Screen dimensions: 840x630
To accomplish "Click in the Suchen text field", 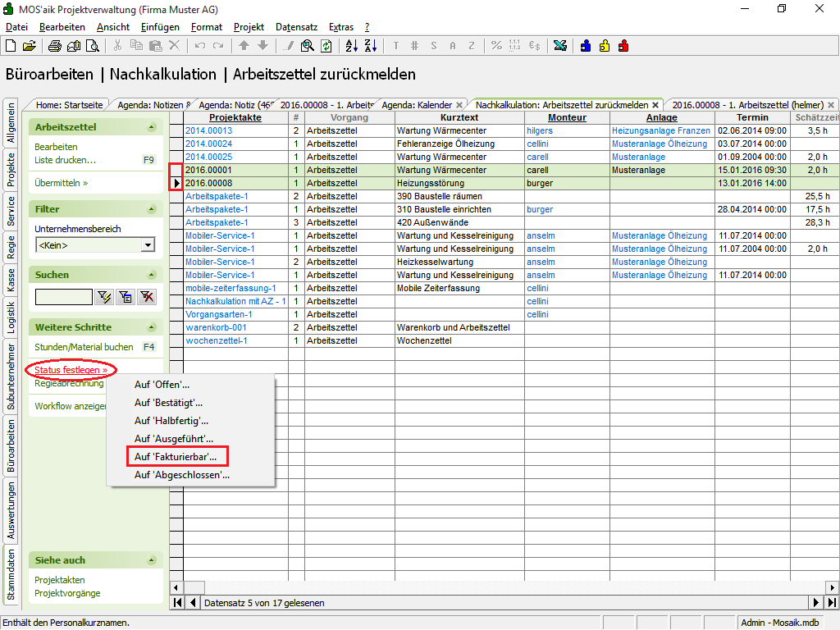I will [x=63, y=297].
